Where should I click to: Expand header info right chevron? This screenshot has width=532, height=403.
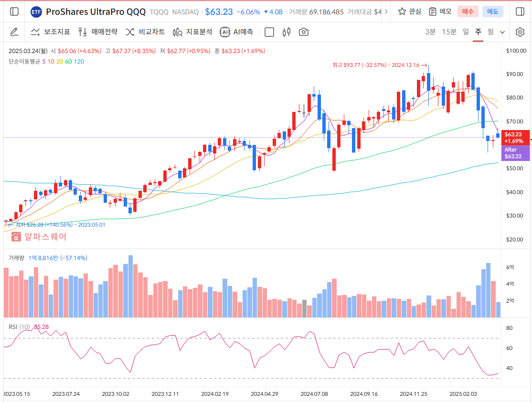point(386,11)
